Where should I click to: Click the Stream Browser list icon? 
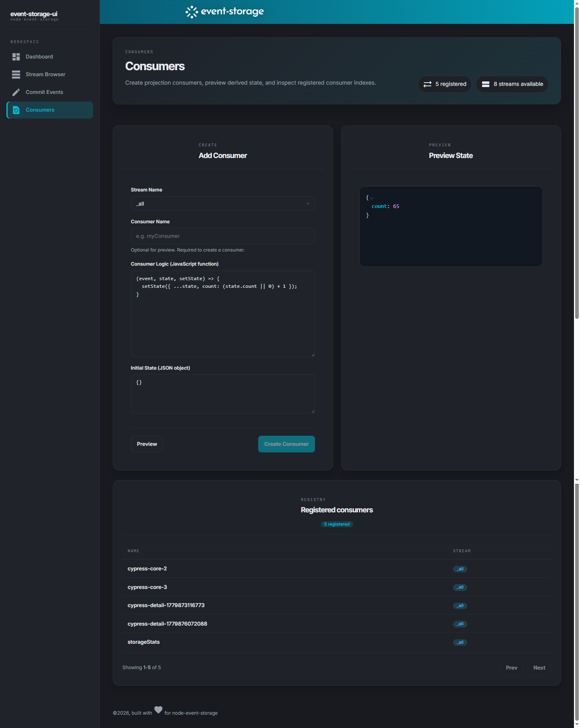click(16, 75)
